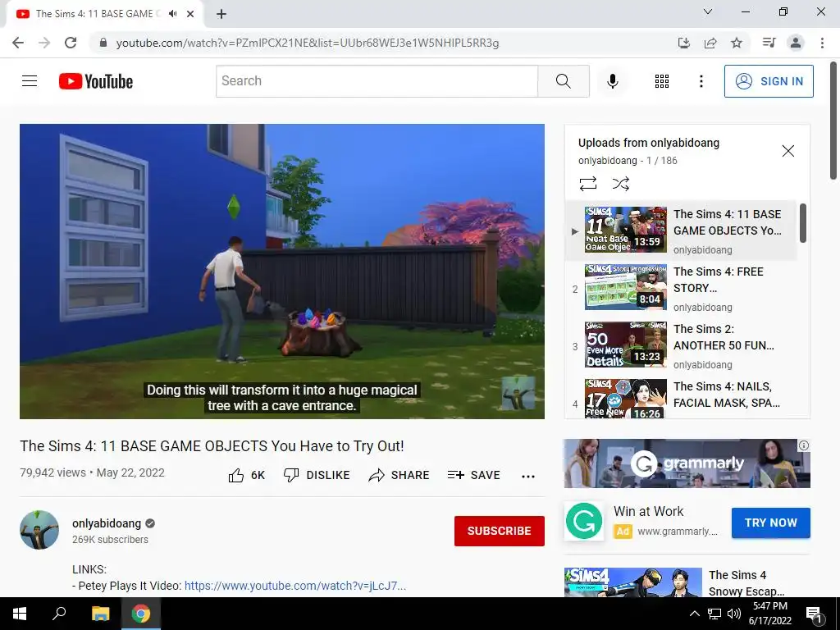Screen dimensions: 840x630
Task: Play the 11 BASE GAME OBJECTS playlist thumbnail
Action: pos(625,230)
